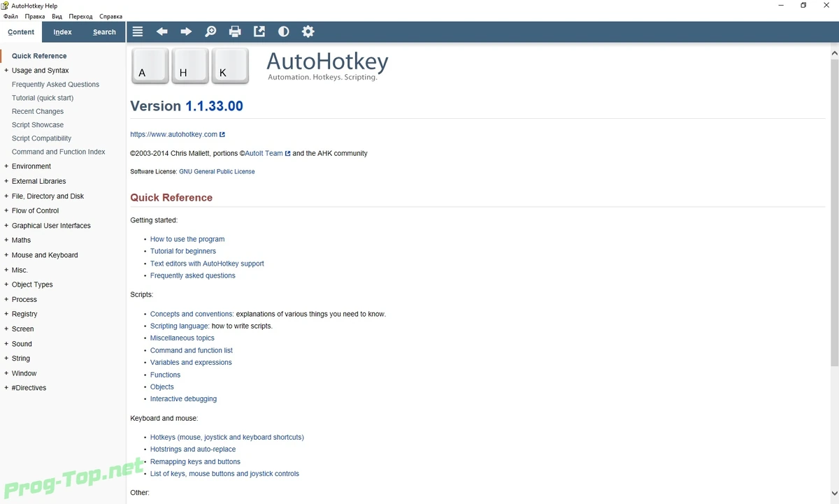
Task: Expand the #Directives tree node
Action: [6, 388]
